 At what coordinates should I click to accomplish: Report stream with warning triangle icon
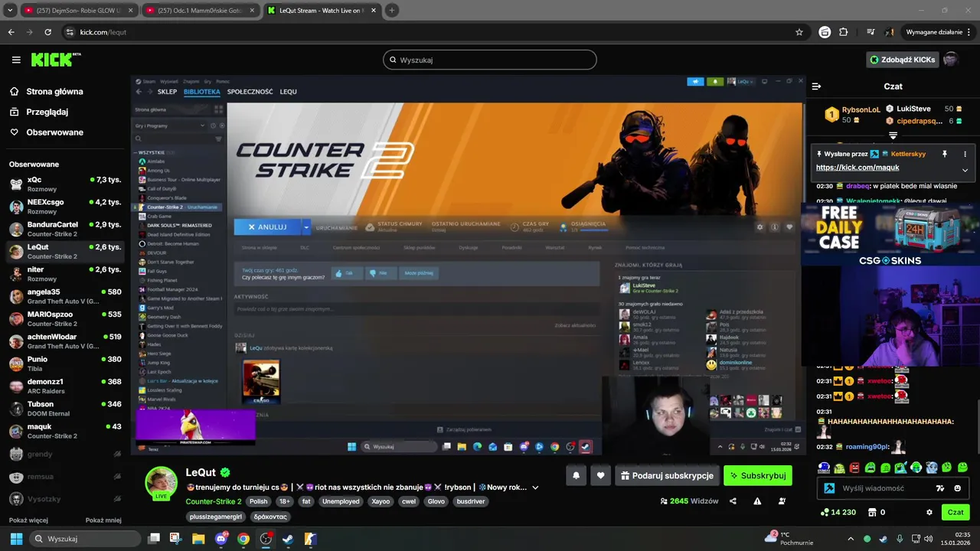757,501
